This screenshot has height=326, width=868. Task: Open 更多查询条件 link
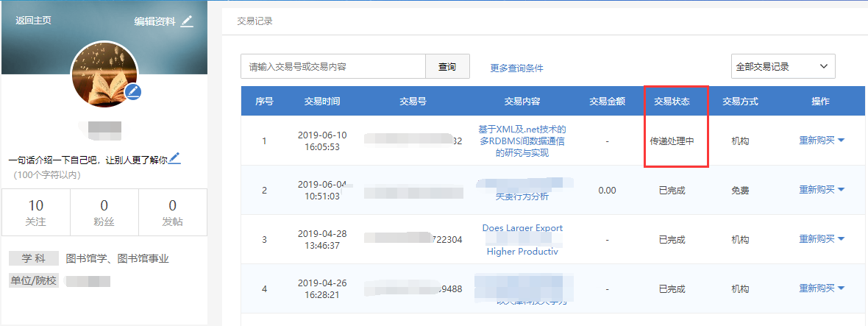pyautogui.click(x=516, y=68)
